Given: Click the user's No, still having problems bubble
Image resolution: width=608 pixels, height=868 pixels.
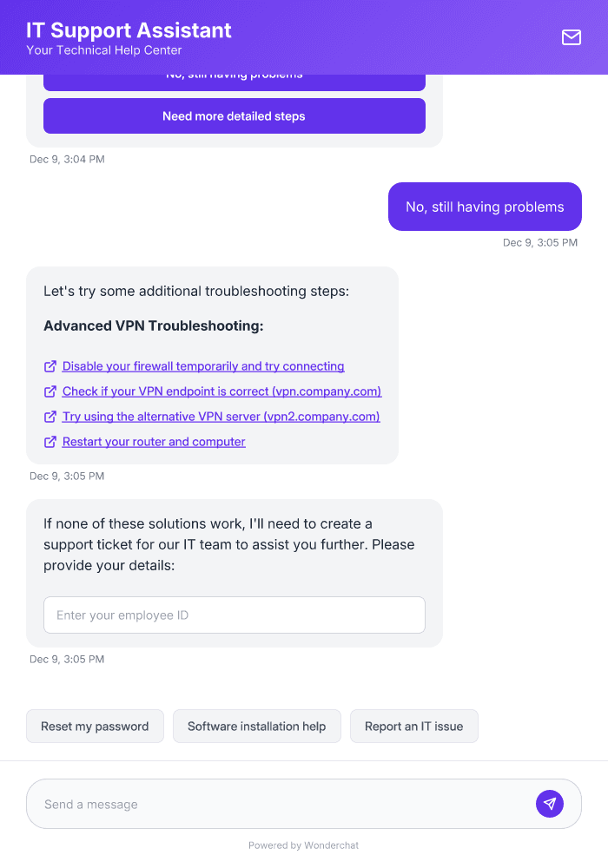Looking at the screenshot, I should pyautogui.click(x=484, y=207).
